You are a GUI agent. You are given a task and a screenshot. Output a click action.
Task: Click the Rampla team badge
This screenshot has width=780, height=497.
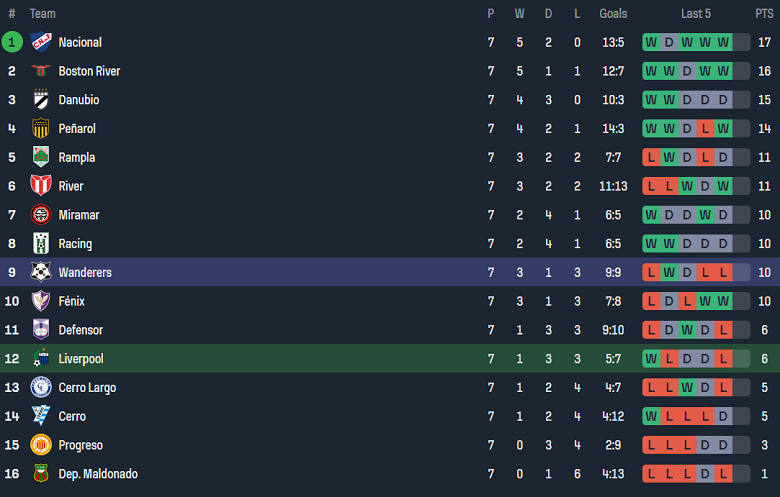pos(41,157)
